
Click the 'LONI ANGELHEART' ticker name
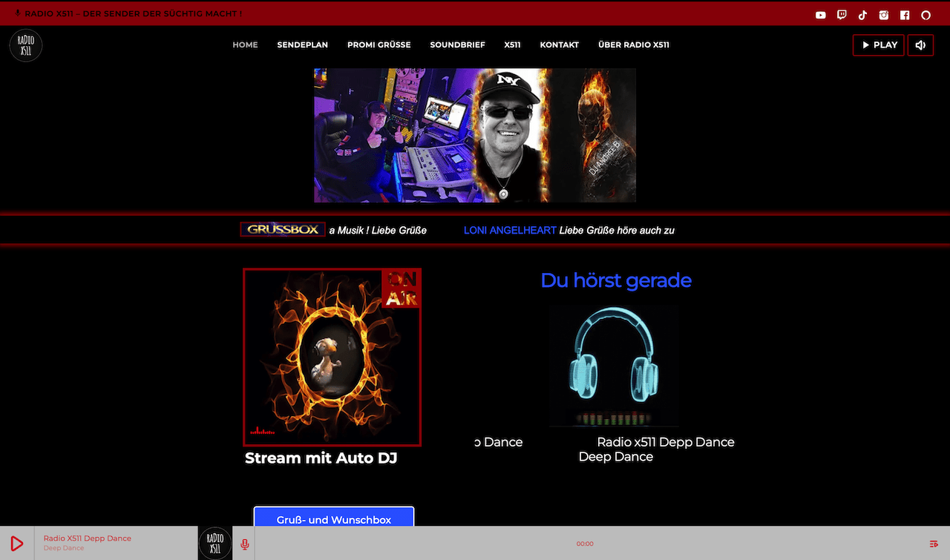click(x=510, y=231)
